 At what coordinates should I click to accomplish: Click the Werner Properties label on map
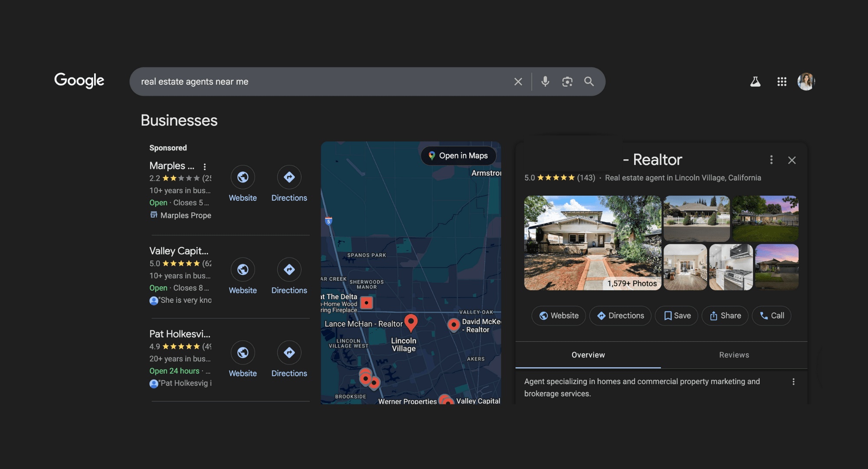tap(407, 401)
